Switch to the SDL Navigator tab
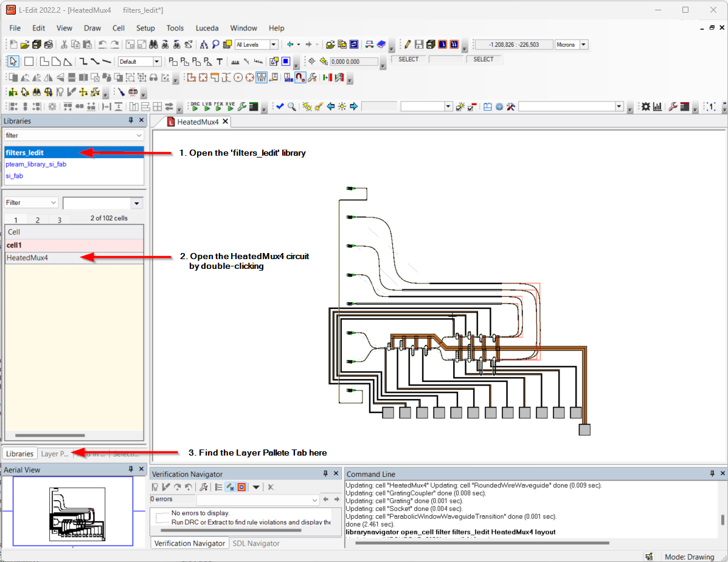728x562 pixels. tap(255, 543)
